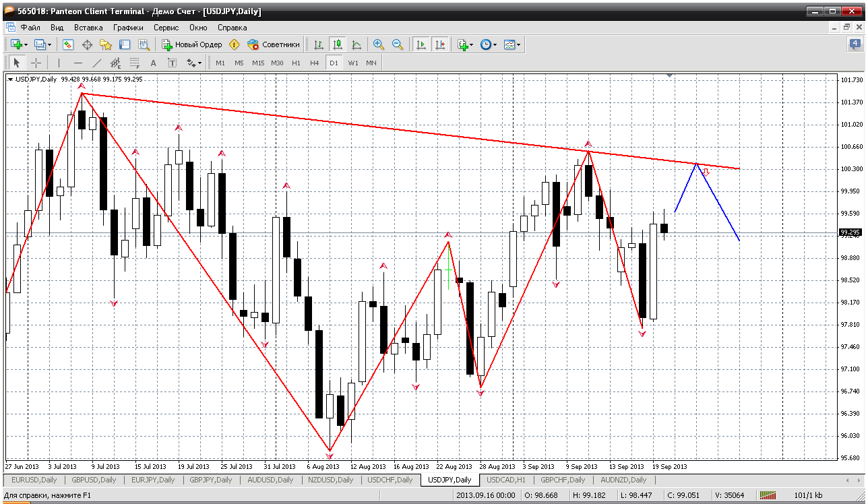
Task: Select the Equidistant Channel tool
Action: pyautogui.click(x=115, y=63)
